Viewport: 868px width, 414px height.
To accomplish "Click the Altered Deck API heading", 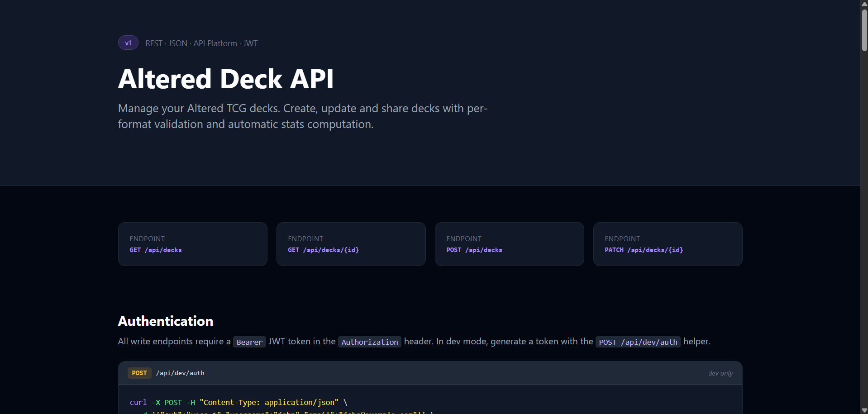I will pos(226,79).
